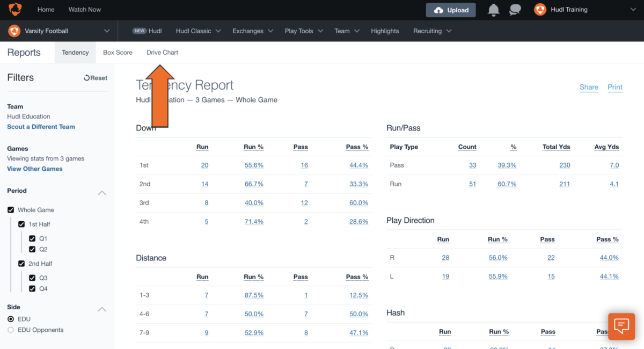Uncheck the Q4 checkbox
Viewport: 644px width, 349px height.
[x=32, y=288]
